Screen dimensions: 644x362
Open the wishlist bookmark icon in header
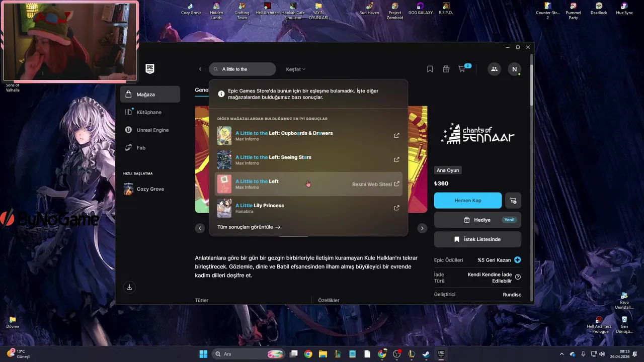point(430,69)
